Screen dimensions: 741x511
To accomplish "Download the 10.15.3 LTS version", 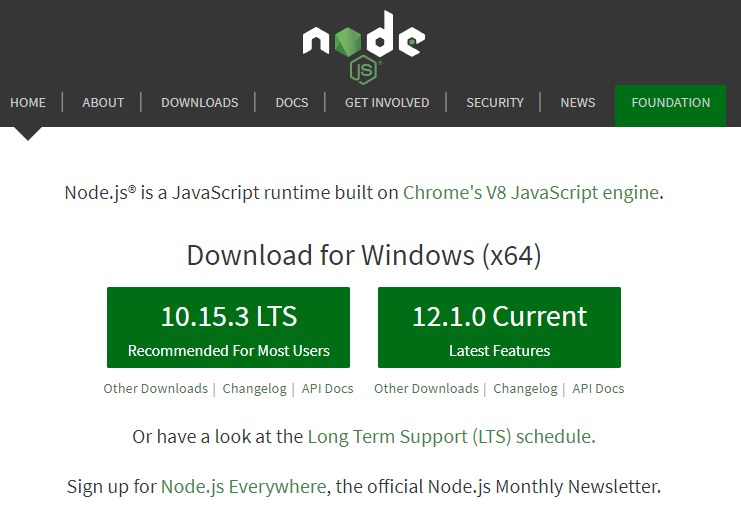I will pos(229,327).
